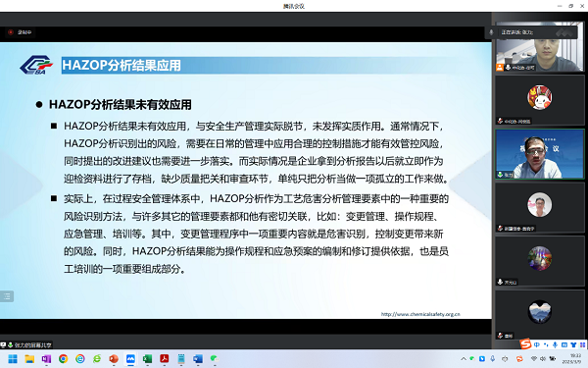Screen dimensions: 588x368
Task: Open Adobe Acrobat from the taskbar
Action: tap(165, 359)
